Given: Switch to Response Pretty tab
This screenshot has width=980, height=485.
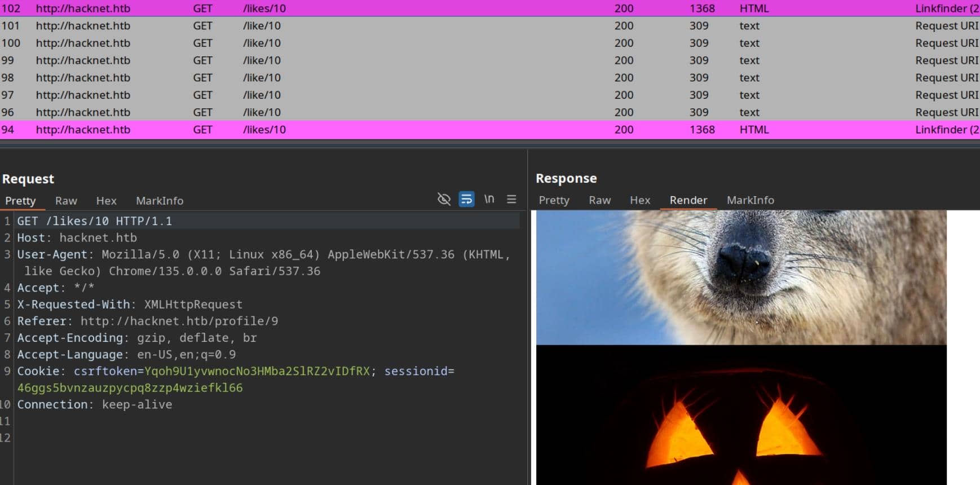Looking at the screenshot, I should click(x=554, y=200).
